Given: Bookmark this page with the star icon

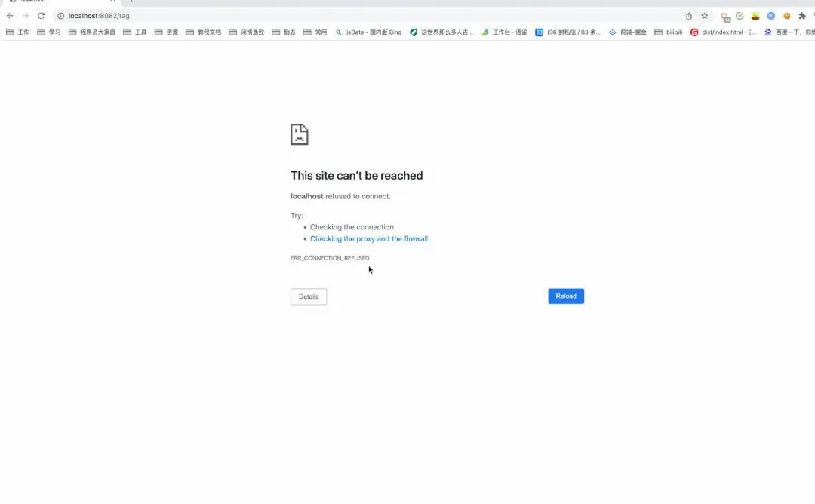Looking at the screenshot, I should [x=705, y=16].
